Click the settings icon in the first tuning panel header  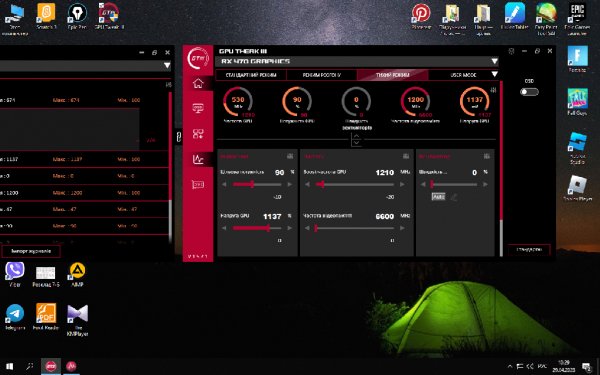(290, 156)
